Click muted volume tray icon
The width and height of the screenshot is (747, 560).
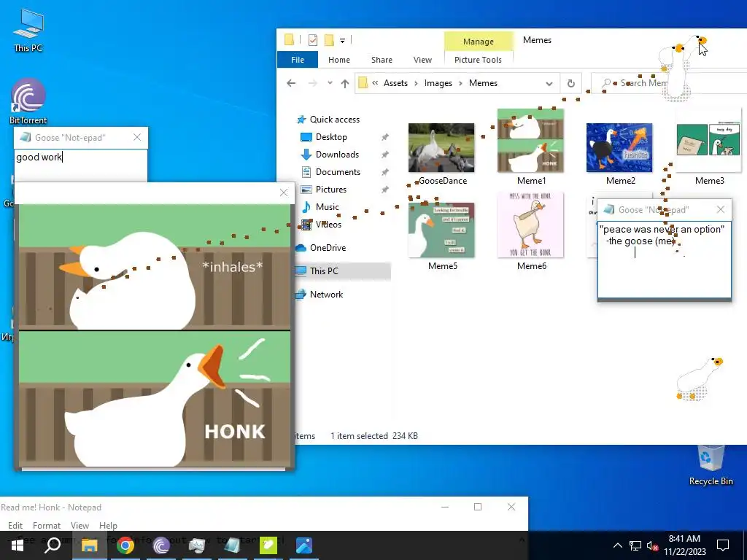tap(652, 545)
